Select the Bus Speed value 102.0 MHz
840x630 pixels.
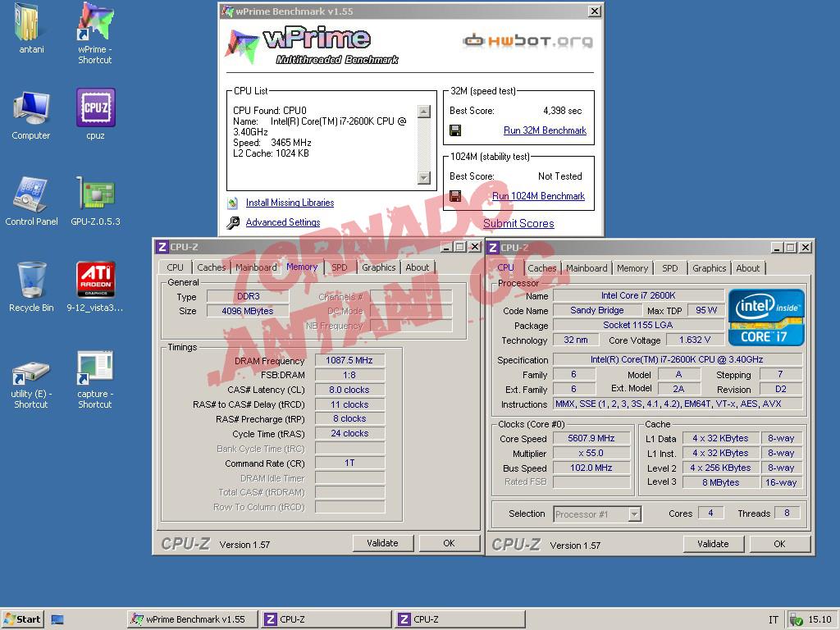point(591,468)
